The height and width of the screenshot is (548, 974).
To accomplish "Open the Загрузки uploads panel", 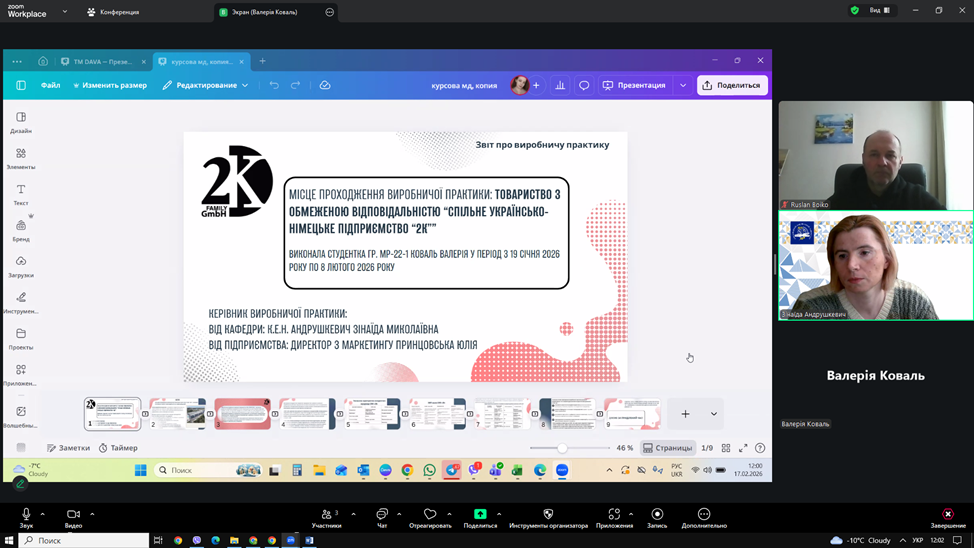I will (x=21, y=266).
